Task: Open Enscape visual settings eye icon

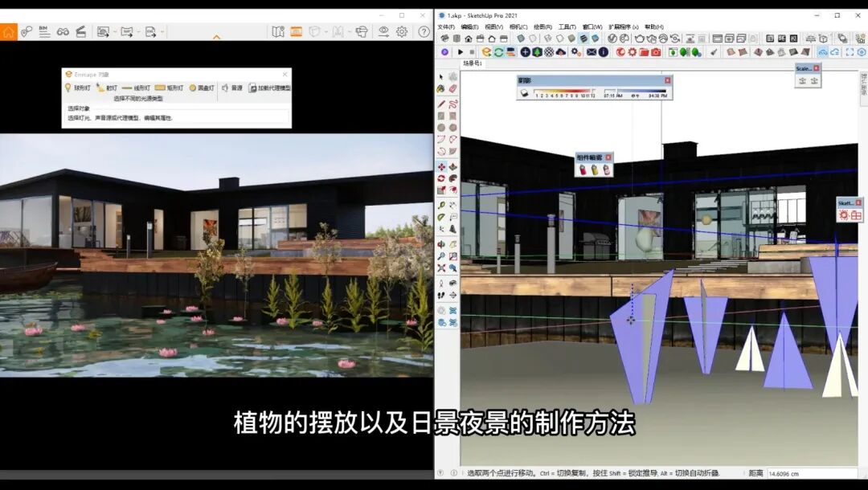Action: click(x=383, y=31)
